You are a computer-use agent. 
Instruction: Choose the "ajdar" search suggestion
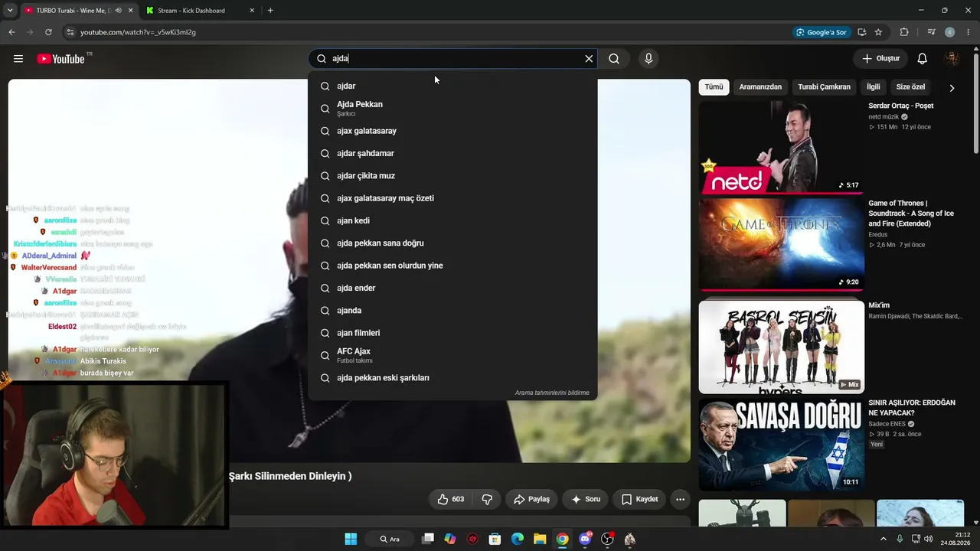[x=452, y=86]
